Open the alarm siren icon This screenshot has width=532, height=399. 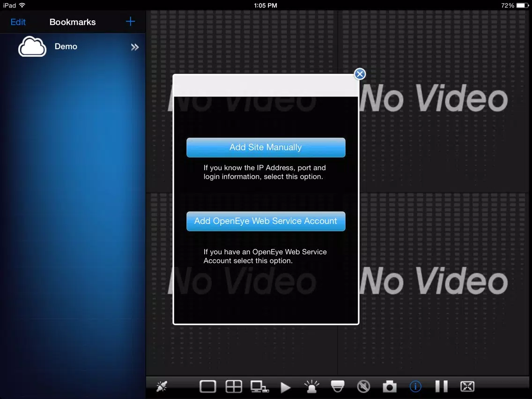click(311, 386)
